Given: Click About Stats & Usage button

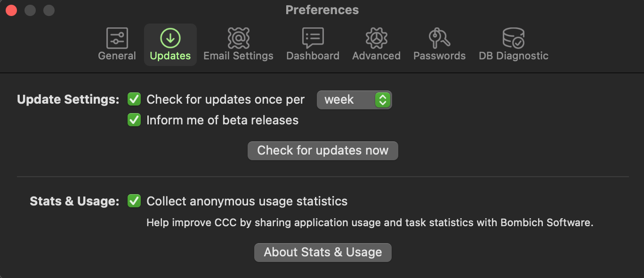Looking at the screenshot, I should pos(323,252).
